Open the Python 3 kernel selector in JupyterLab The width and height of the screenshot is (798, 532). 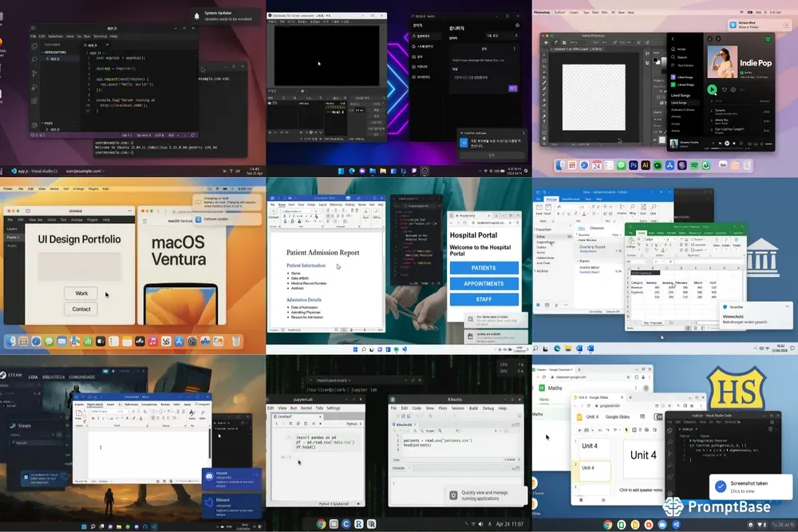(x=354, y=424)
